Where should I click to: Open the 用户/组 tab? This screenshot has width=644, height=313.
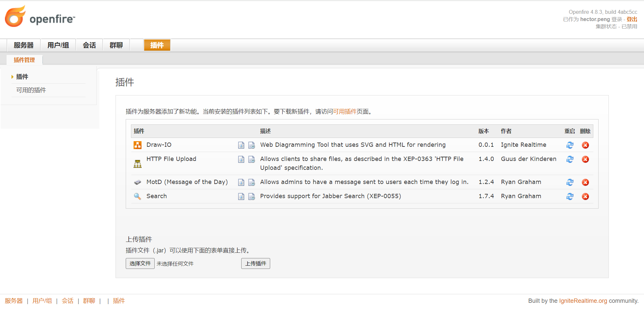click(x=58, y=45)
